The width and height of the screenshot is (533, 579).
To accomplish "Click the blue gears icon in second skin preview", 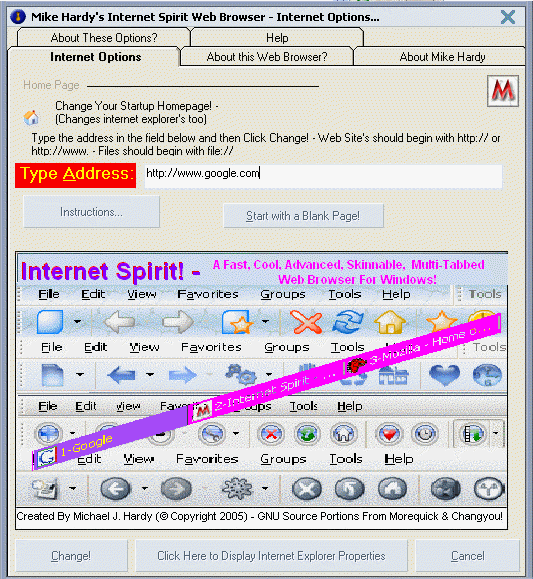I will tap(241, 374).
